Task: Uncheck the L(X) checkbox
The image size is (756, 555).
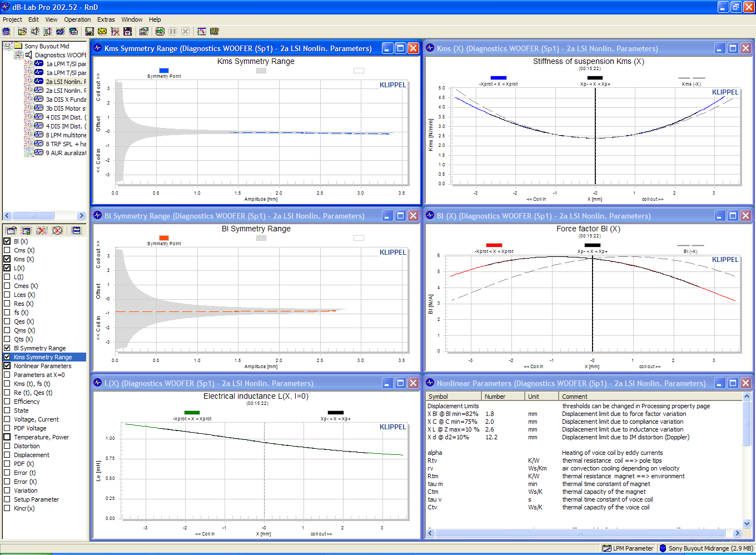Action: pos(7,268)
